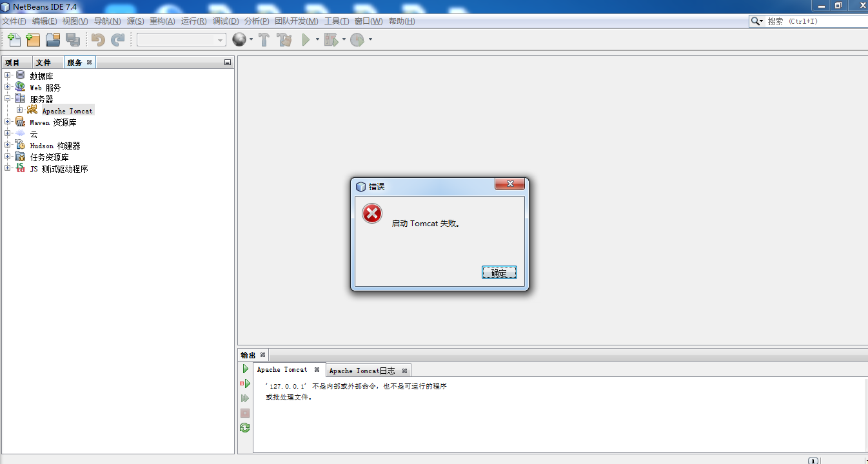Viewport: 868px width, 464px height.
Task: Collapse the 服务器 tree node
Action: coord(8,99)
